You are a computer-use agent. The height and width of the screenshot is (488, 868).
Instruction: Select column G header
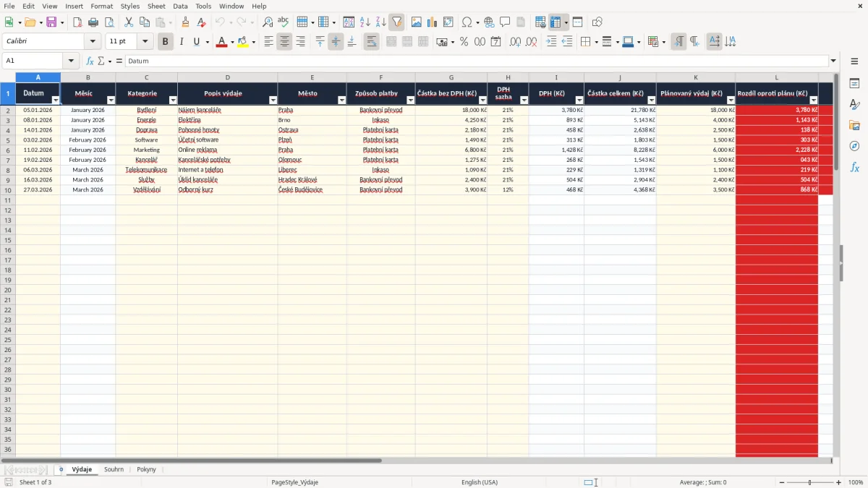pyautogui.click(x=451, y=77)
